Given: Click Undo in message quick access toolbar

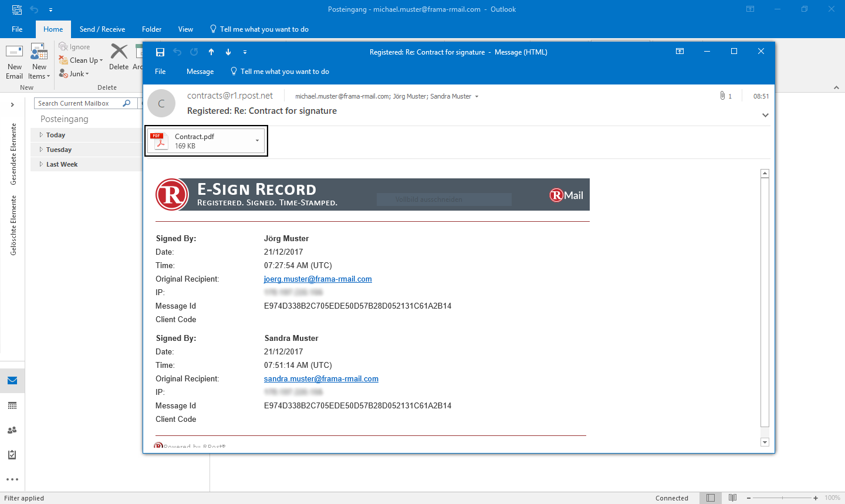Looking at the screenshot, I should tap(177, 52).
